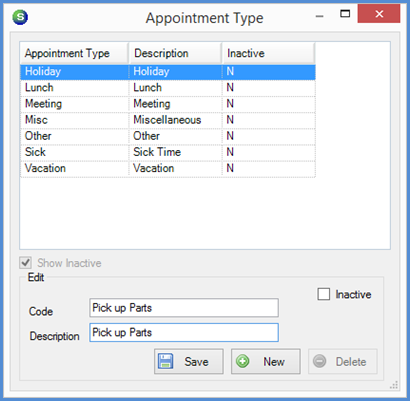
Task: Select the Sick row in the list
Action: 168,152
